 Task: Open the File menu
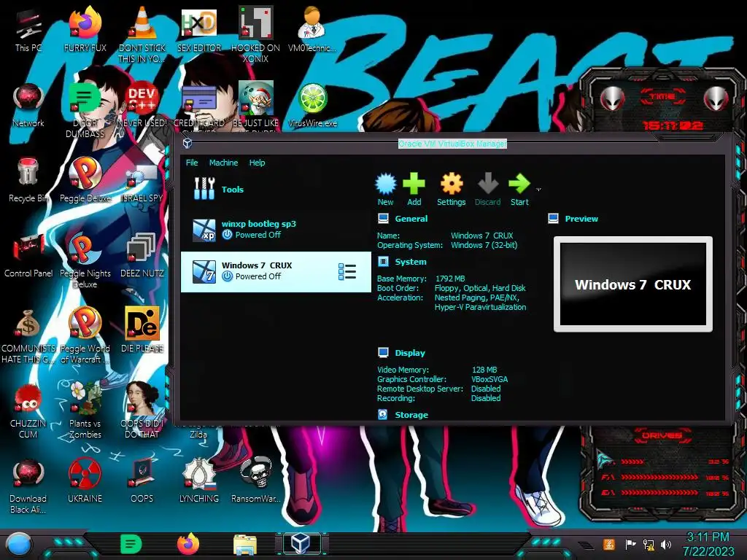pos(192,163)
